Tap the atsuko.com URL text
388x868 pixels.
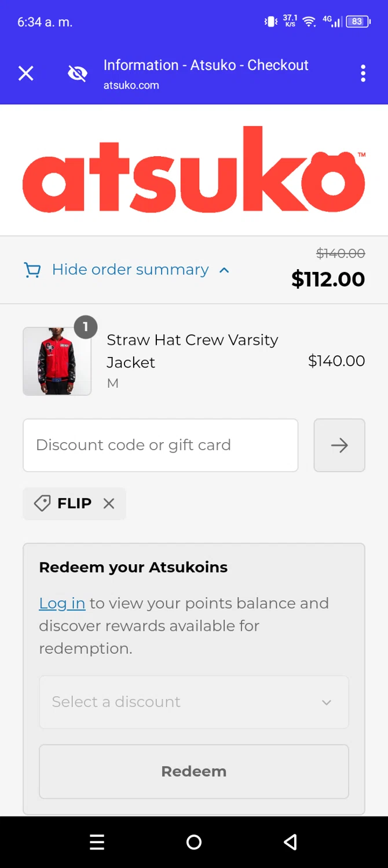click(131, 85)
